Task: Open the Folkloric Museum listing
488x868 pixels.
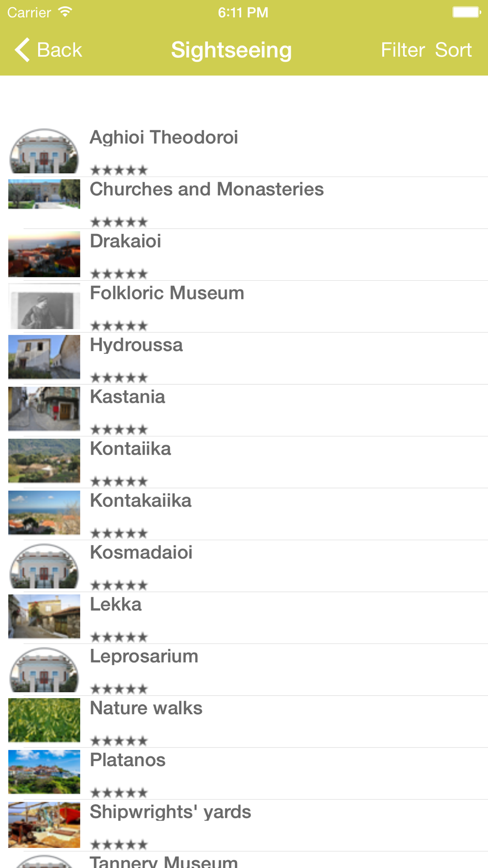Action: coord(244,307)
